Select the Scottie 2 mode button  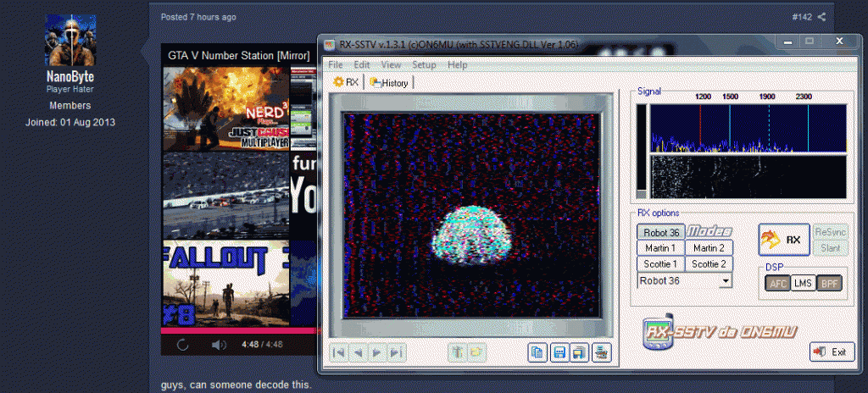pyautogui.click(x=709, y=264)
